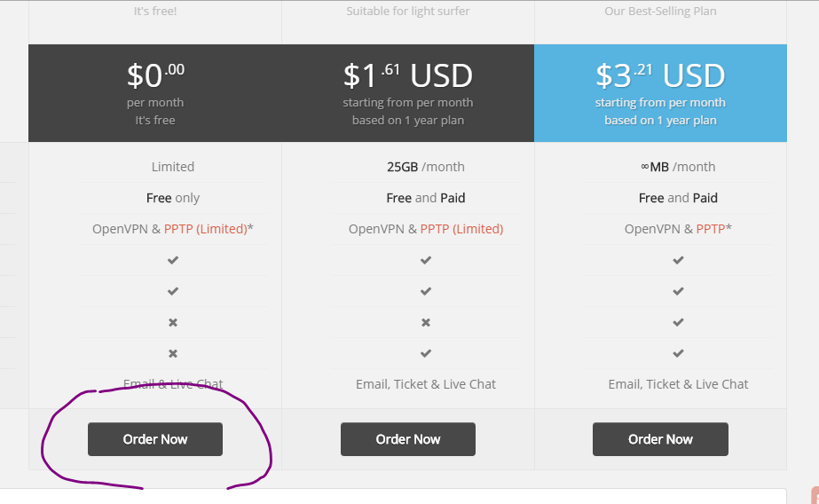Click the last checkmark in $1.61 plan column
This screenshot has width=819, height=504.
(x=426, y=353)
